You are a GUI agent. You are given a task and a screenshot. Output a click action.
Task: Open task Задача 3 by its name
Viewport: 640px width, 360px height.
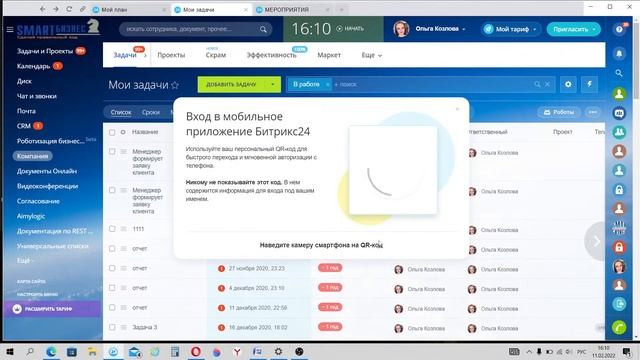point(144,327)
